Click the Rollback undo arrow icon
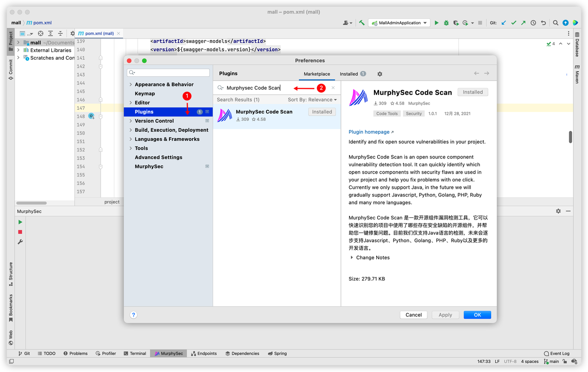Image resolution: width=588 pixels, height=372 pixels. [543, 23]
